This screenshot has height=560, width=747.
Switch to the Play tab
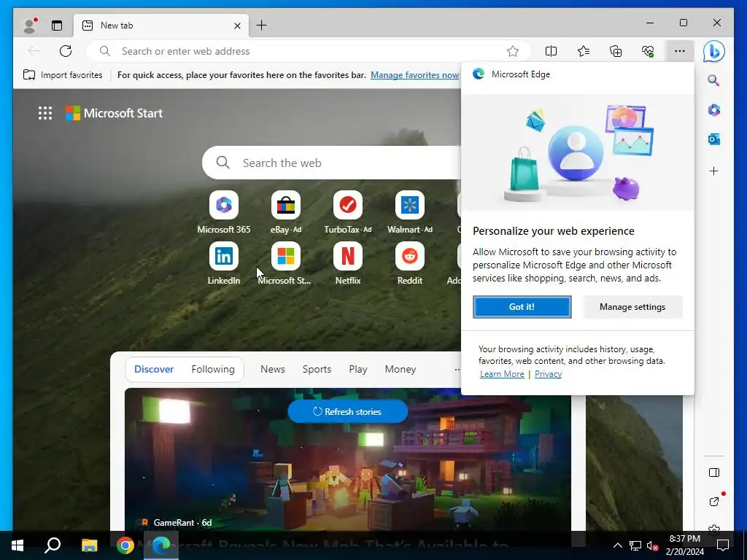coord(357,369)
